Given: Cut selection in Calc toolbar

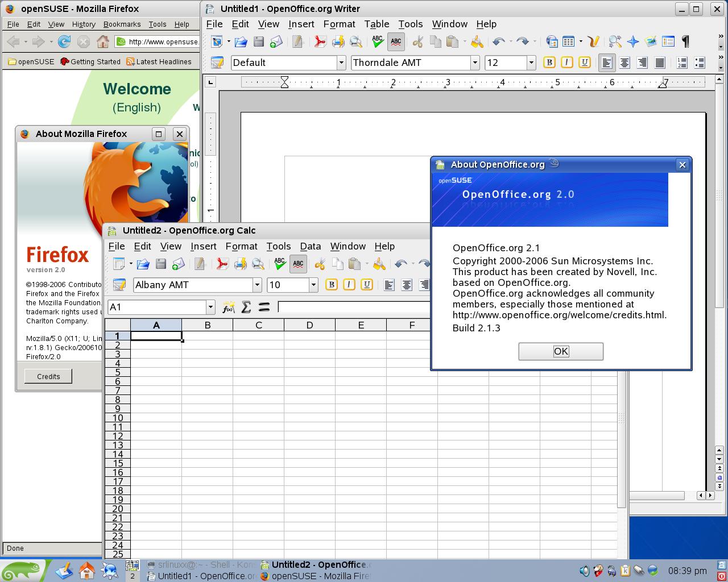Looking at the screenshot, I should pos(320,264).
